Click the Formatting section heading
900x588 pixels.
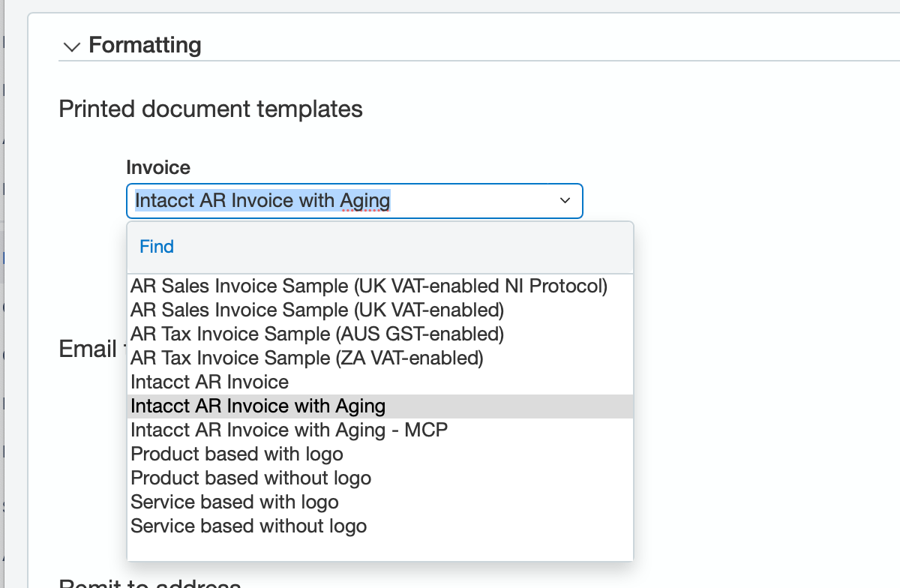tap(145, 45)
